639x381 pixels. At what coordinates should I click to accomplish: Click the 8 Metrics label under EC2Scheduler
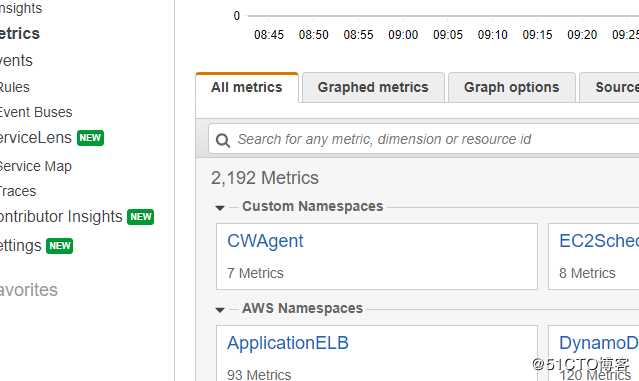[x=587, y=273]
